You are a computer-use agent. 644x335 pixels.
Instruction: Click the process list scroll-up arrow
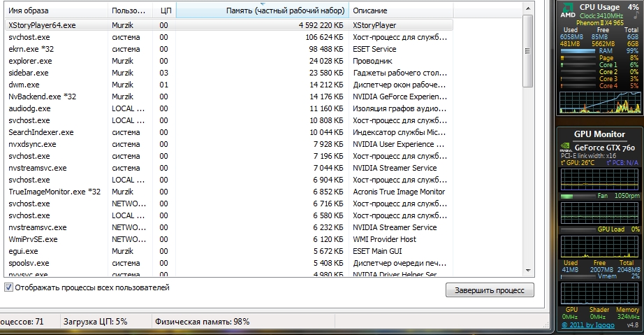[x=528, y=8]
